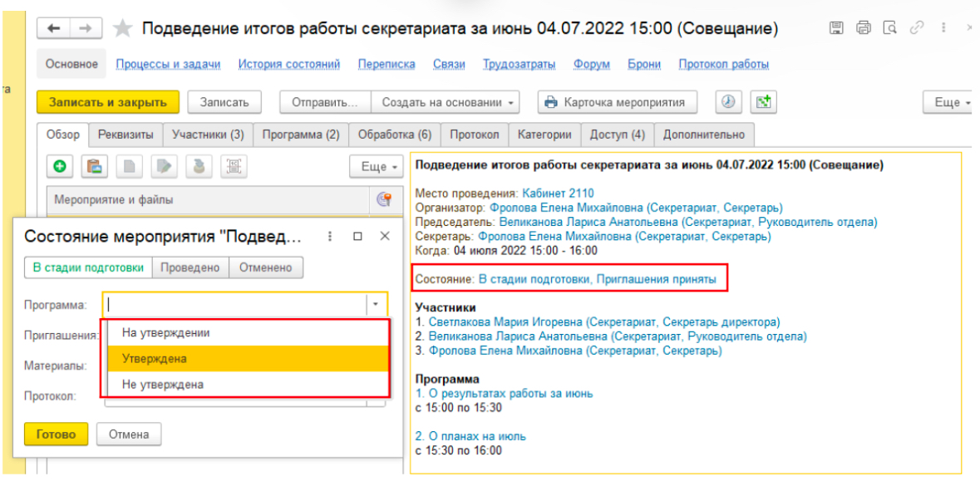Open the 'Протокол' tab

point(475,135)
